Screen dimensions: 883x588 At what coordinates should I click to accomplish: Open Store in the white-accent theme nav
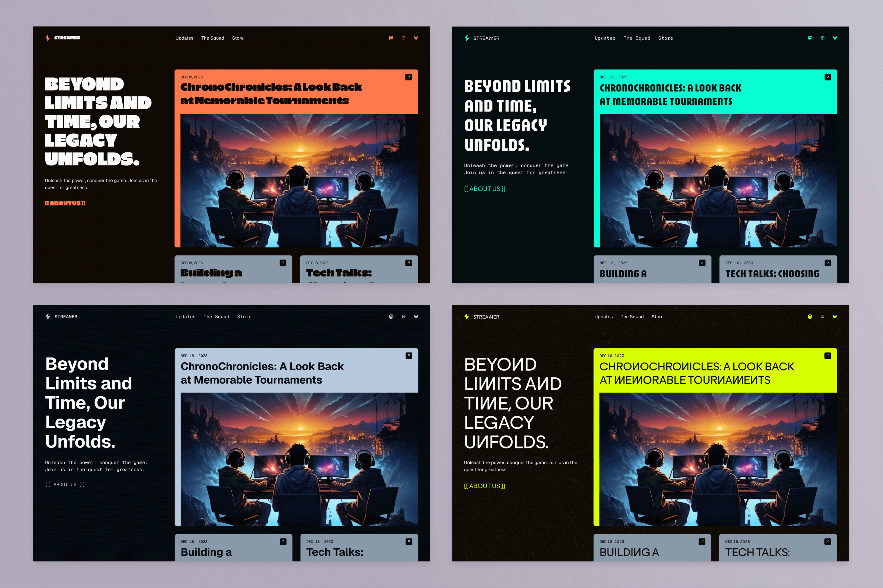tap(244, 316)
